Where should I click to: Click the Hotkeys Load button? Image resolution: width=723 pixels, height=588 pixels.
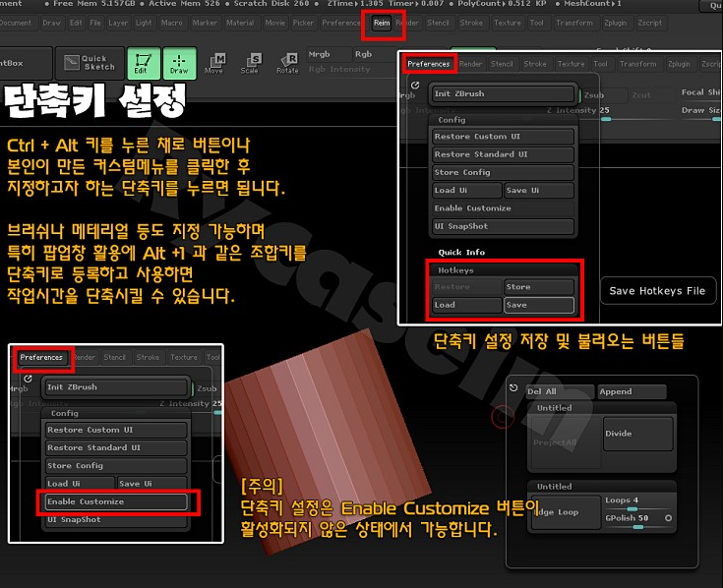[466, 305]
